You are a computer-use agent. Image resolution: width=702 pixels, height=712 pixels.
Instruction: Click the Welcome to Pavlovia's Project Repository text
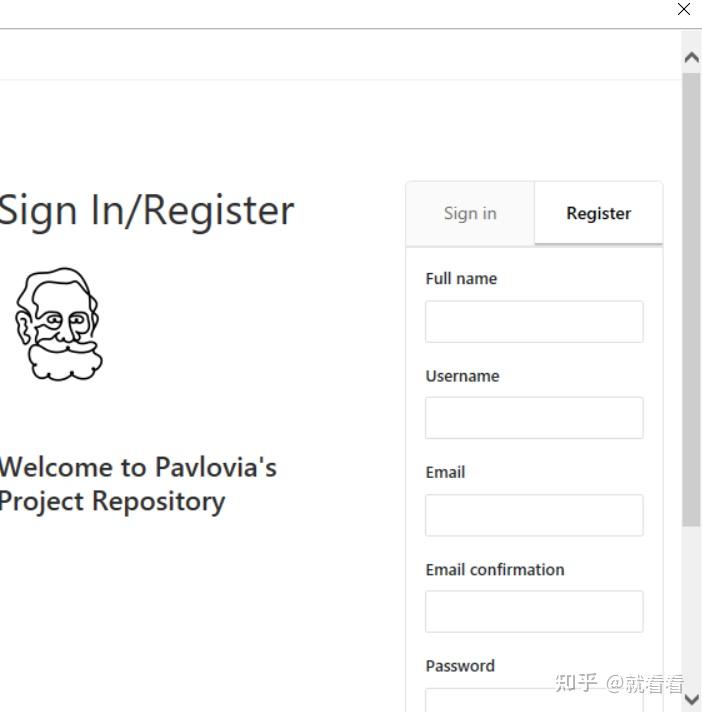click(x=137, y=484)
